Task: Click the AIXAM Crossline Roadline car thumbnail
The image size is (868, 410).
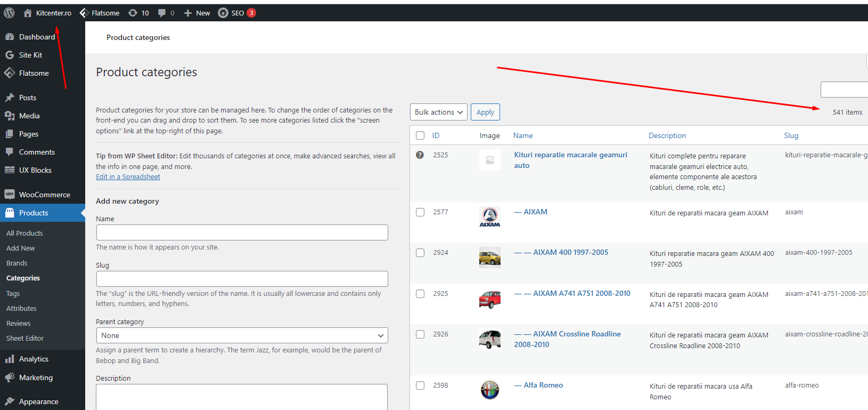Action: click(490, 339)
